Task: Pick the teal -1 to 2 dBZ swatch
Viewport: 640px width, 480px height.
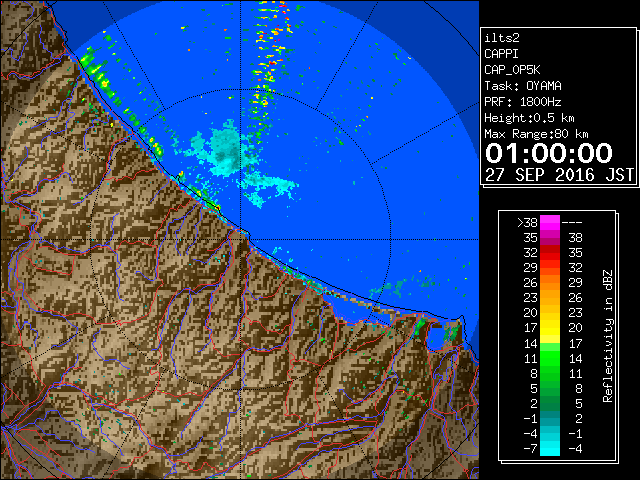Action: 550,418
